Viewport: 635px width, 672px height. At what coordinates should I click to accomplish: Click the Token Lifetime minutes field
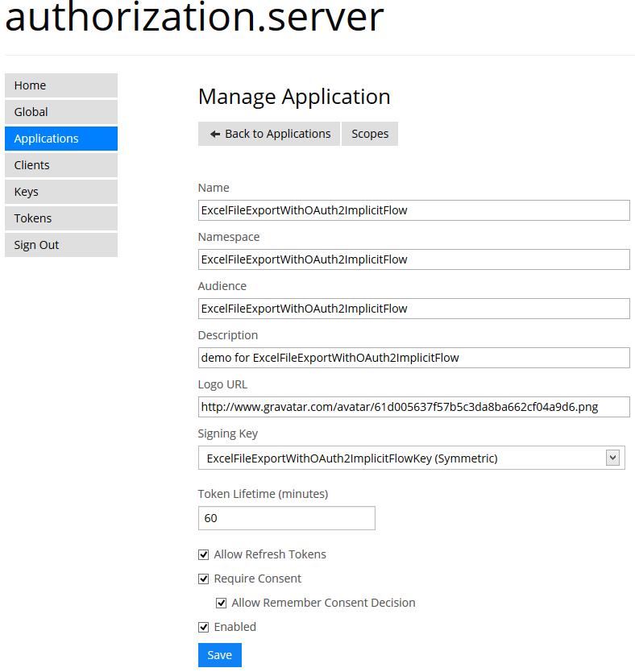(286, 518)
